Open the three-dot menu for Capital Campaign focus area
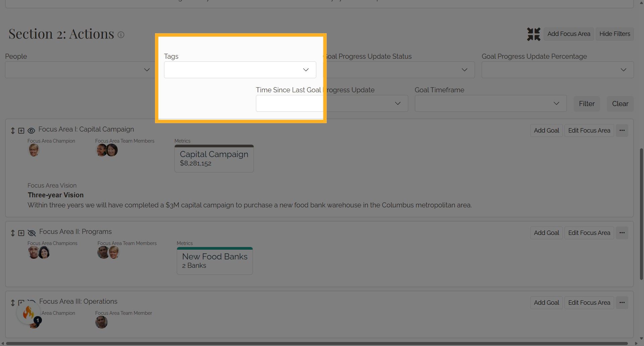This screenshot has height=346, width=644. (x=622, y=131)
